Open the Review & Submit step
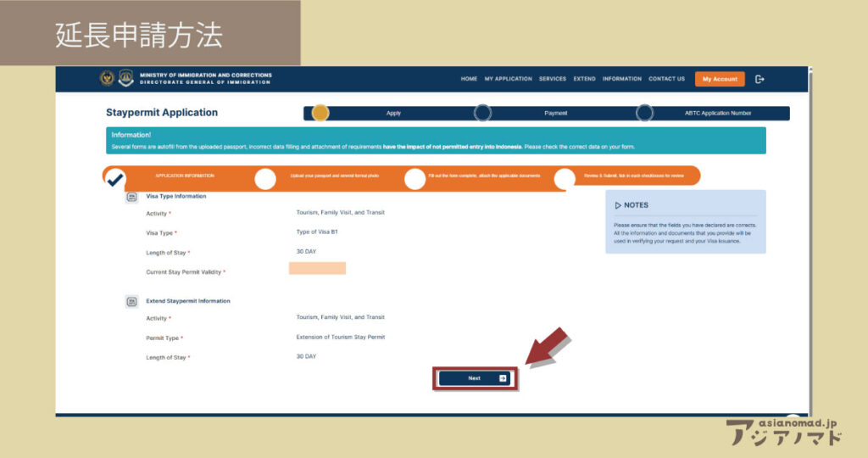Image resolution: width=868 pixels, height=458 pixels. coord(564,178)
